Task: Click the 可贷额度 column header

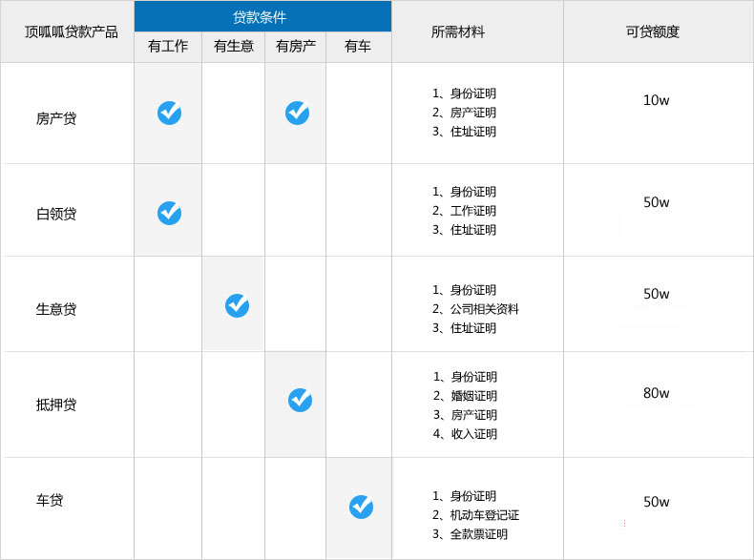Action: (653, 31)
